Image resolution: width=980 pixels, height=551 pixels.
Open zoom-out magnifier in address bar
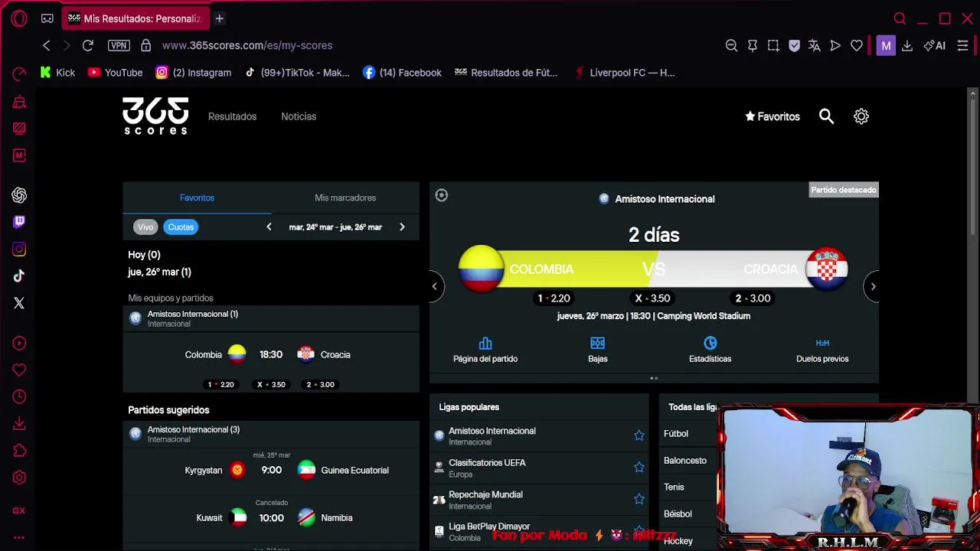(x=731, y=45)
